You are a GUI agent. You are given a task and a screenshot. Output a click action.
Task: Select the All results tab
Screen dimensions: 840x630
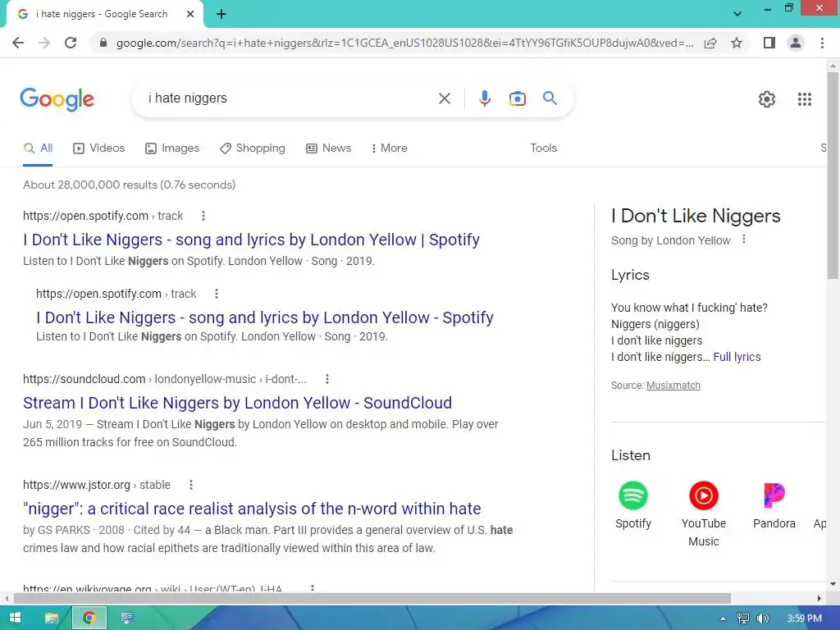coord(38,148)
